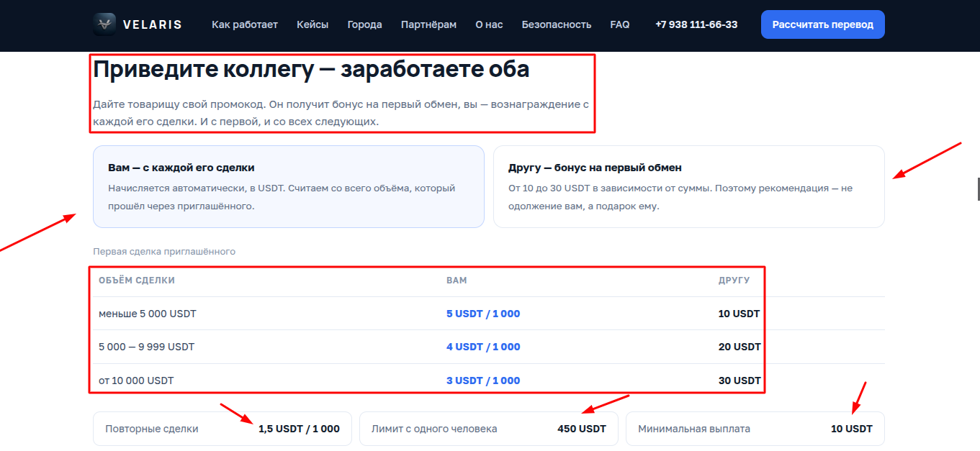The height and width of the screenshot is (451, 980).
Task: Navigate to "Безопасность"
Action: pyautogui.click(x=557, y=24)
